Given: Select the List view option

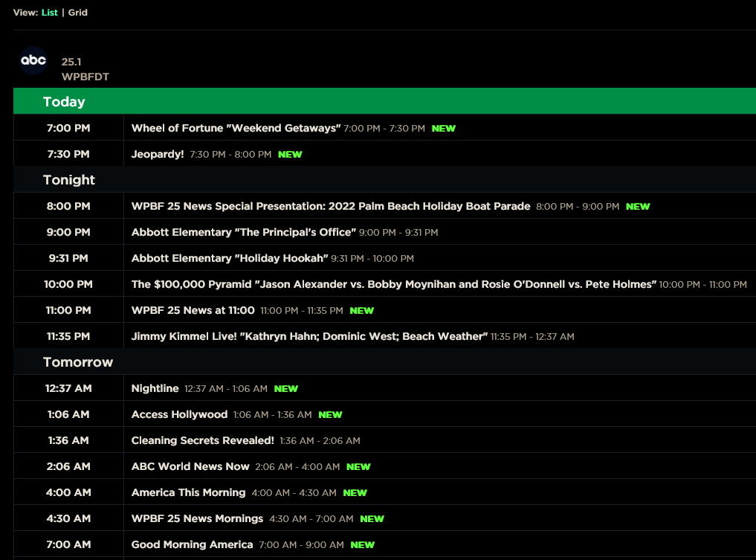Looking at the screenshot, I should point(50,13).
